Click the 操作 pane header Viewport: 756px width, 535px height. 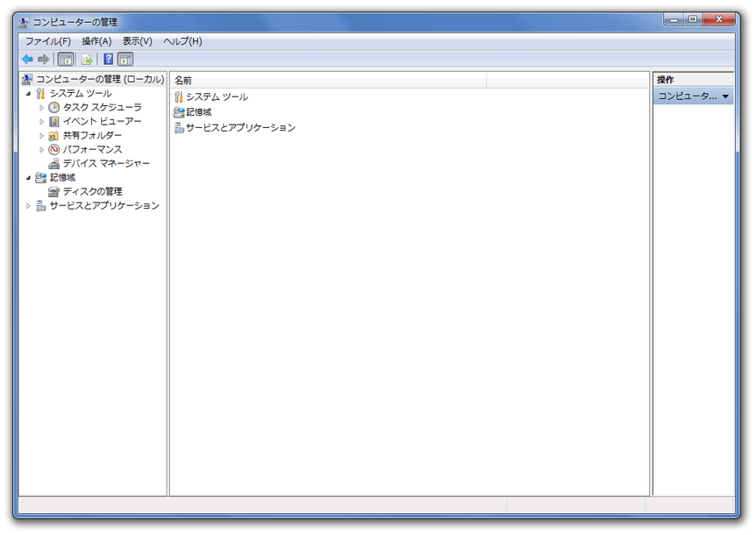point(694,80)
